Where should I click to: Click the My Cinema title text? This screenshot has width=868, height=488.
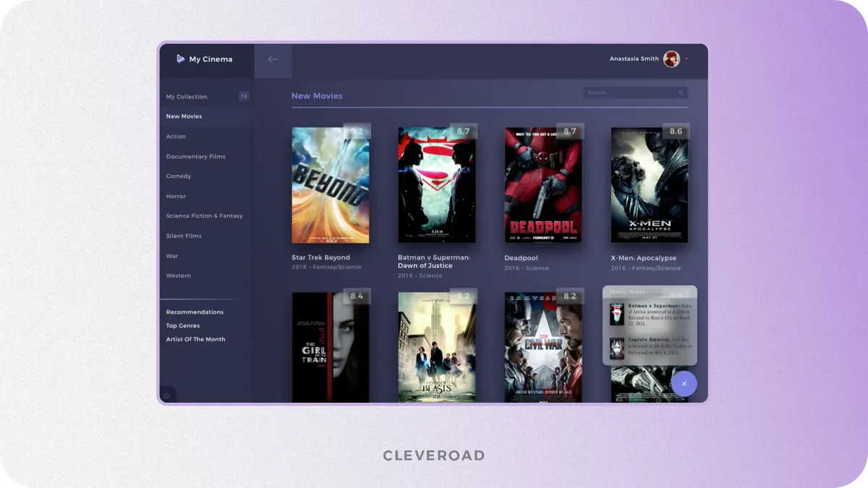coord(210,59)
